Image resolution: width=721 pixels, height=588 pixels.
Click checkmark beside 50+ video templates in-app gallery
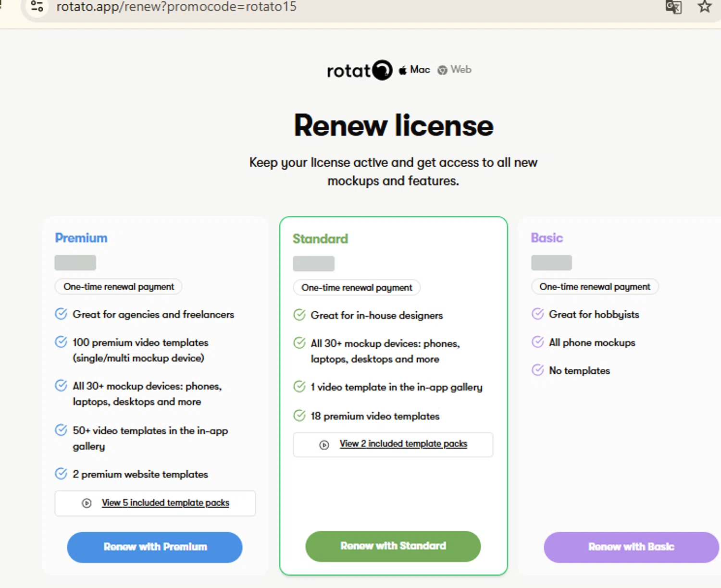click(61, 430)
